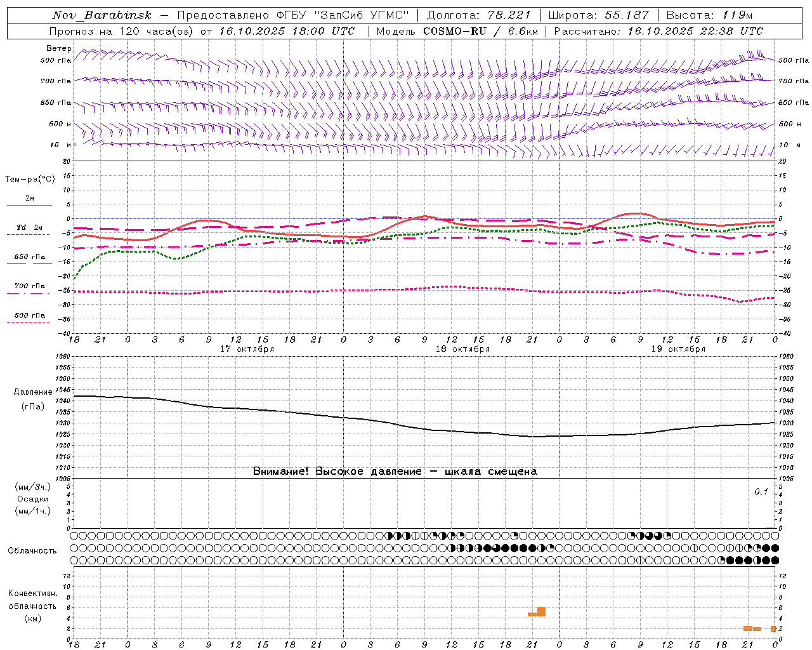Select the Осадки panel label
The image size is (812, 650).
[x=32, y=499]
